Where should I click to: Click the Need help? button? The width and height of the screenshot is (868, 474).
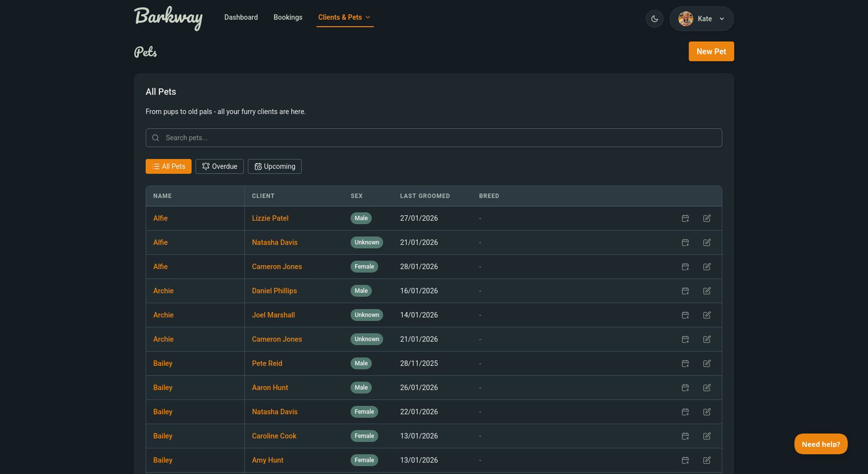(x=821, y=444)
